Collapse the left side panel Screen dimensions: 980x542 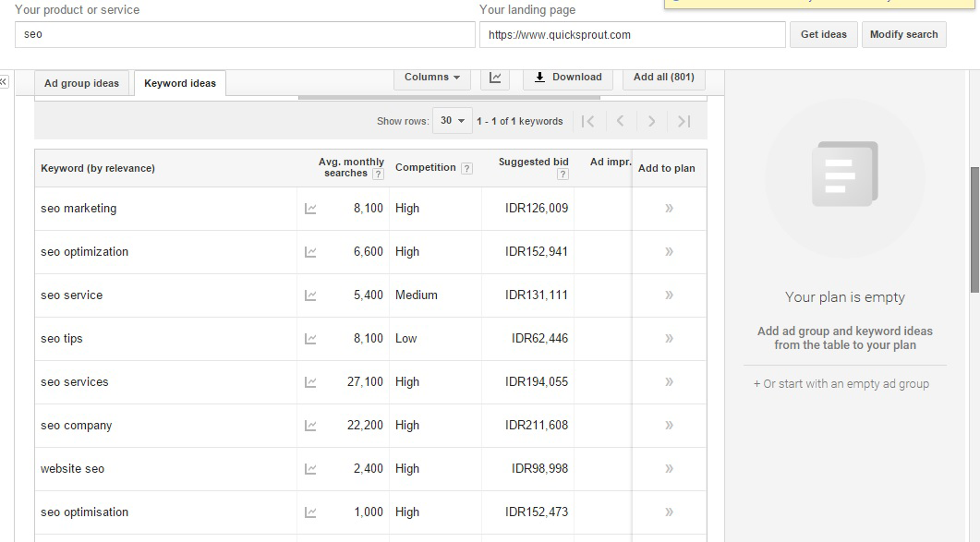click(4, 82)
